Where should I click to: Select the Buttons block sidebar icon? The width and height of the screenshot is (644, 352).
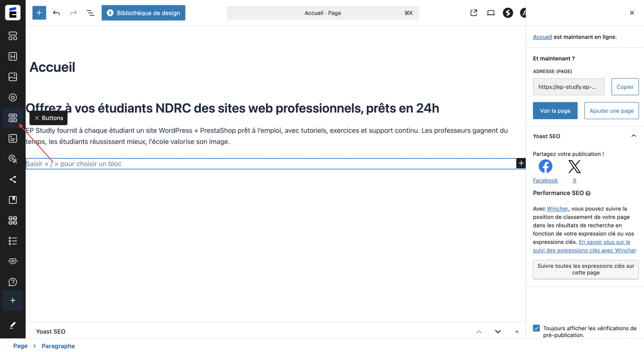(x=13, y=118)
